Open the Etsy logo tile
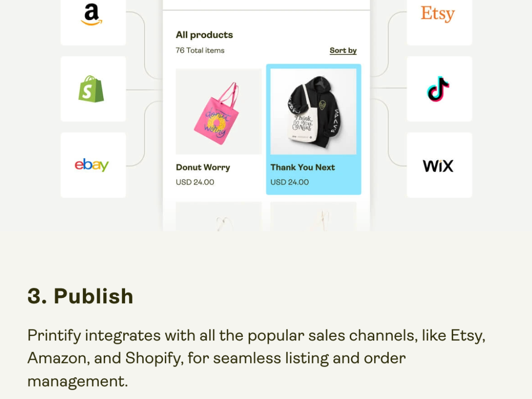 [439, 18]
